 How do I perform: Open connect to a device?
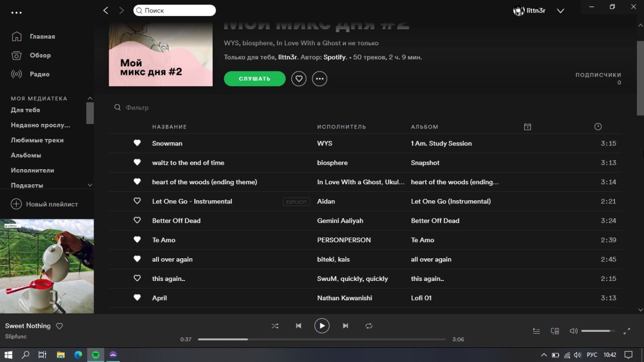555,331
